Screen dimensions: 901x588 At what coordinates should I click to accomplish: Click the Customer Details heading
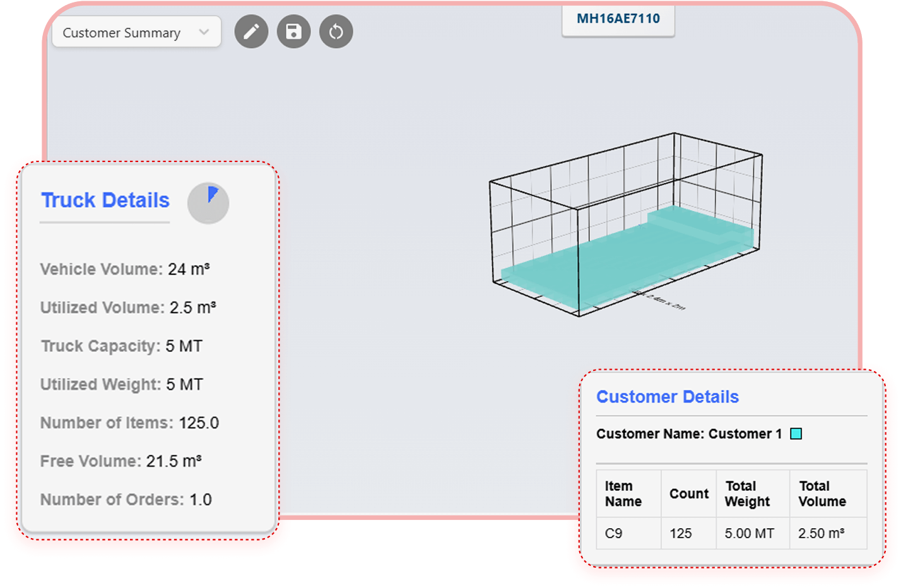pyautogui.click(x=667, y=397)
